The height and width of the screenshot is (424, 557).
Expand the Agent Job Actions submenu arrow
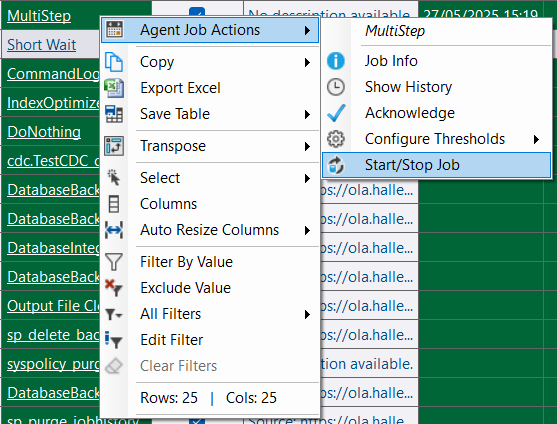coord(307,30)
